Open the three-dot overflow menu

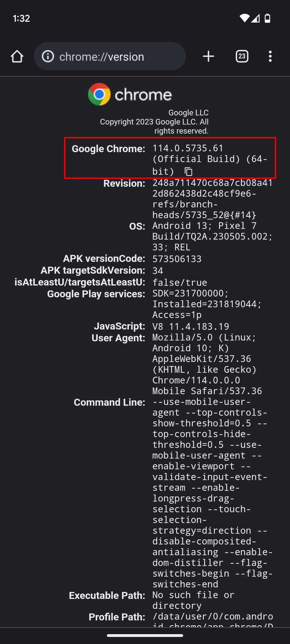(270, 56)
